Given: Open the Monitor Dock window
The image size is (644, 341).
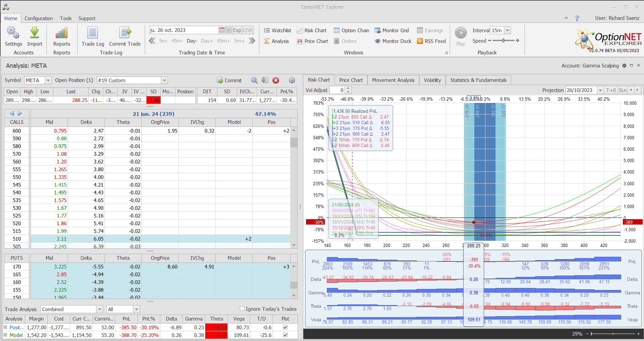Looking at the screenshot, I should 393,41.
